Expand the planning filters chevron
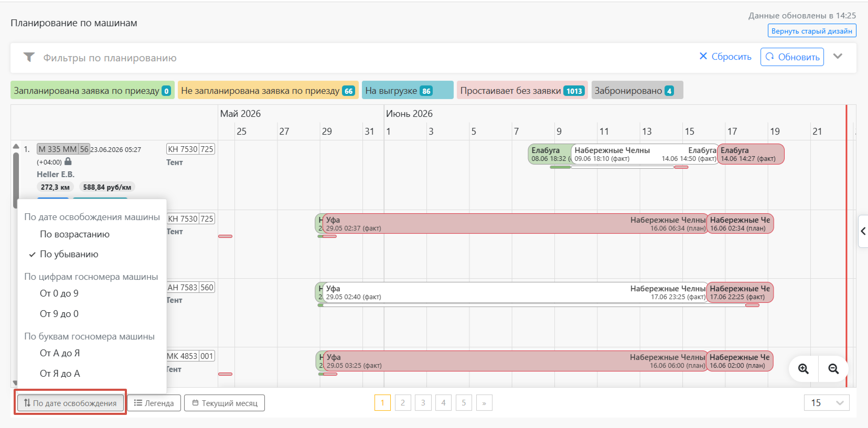868x428 pixels. coord(838,57)
